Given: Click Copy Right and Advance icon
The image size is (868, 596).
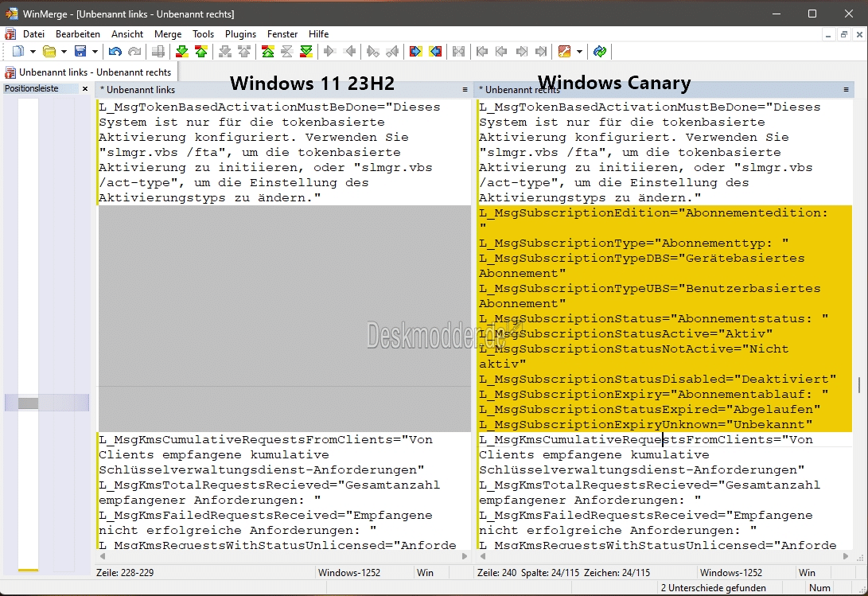Looking at the screenshot, I should (x=373, y=52).
